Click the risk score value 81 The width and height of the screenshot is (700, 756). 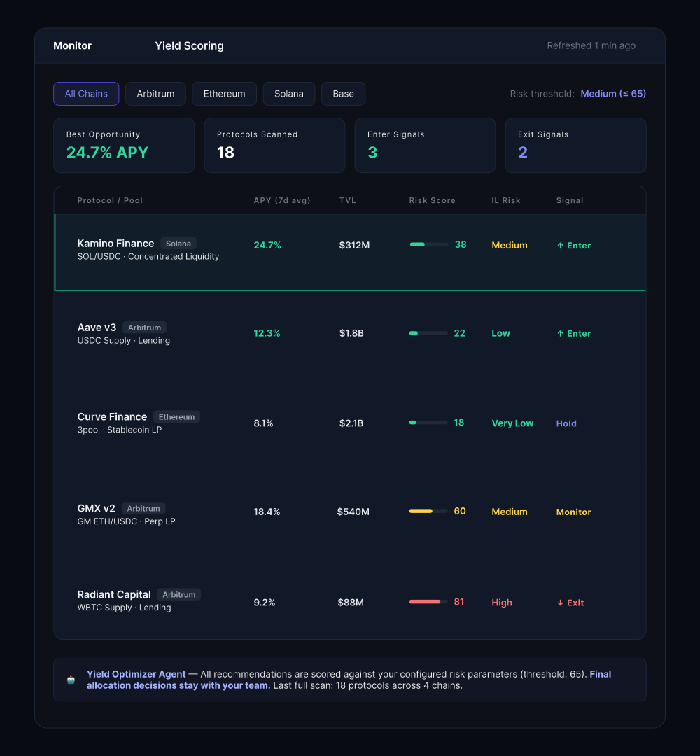459,602
